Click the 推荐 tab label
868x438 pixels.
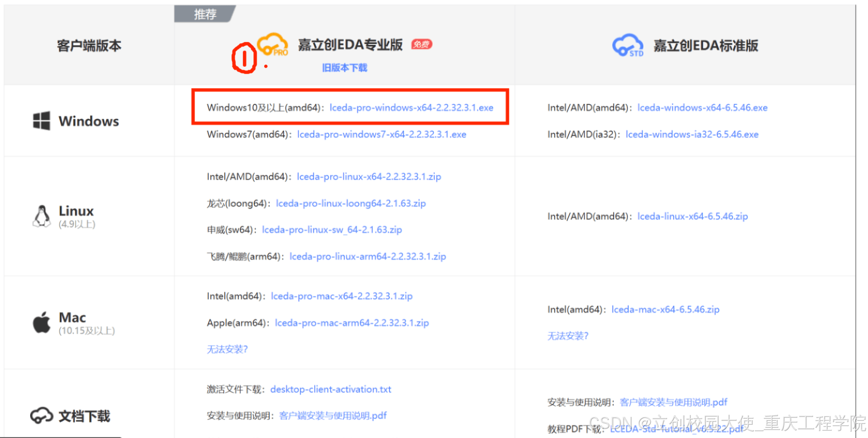click(x=205, y=14)
